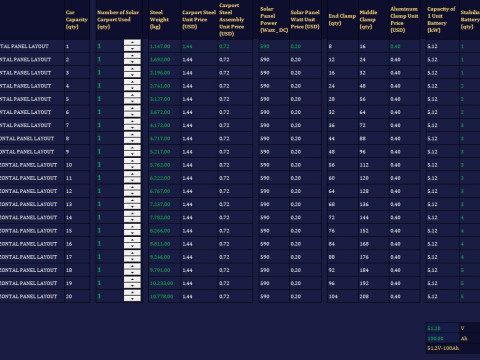Select the 'Number of Solar Carport Used' header
The image size is (480, 360).
[x=118, y=19]
